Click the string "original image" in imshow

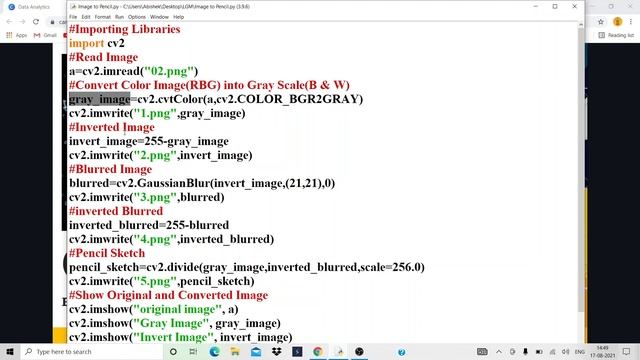tap(178, 309)
